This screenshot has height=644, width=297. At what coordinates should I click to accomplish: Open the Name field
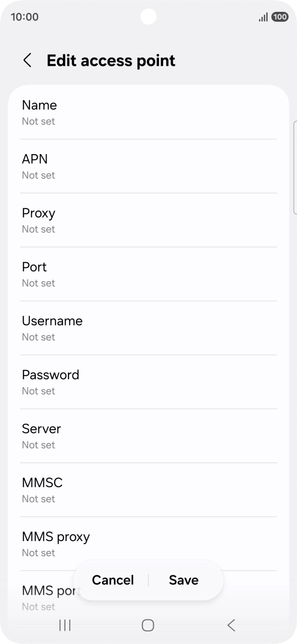pyautogui.click(x=148, y=112)
